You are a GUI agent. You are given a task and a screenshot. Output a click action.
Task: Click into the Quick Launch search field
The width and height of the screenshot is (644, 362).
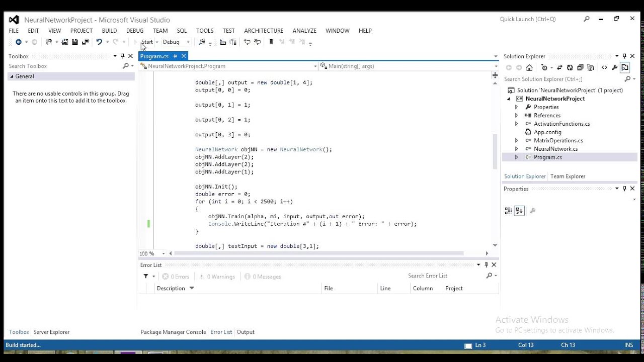click(538, 19)
